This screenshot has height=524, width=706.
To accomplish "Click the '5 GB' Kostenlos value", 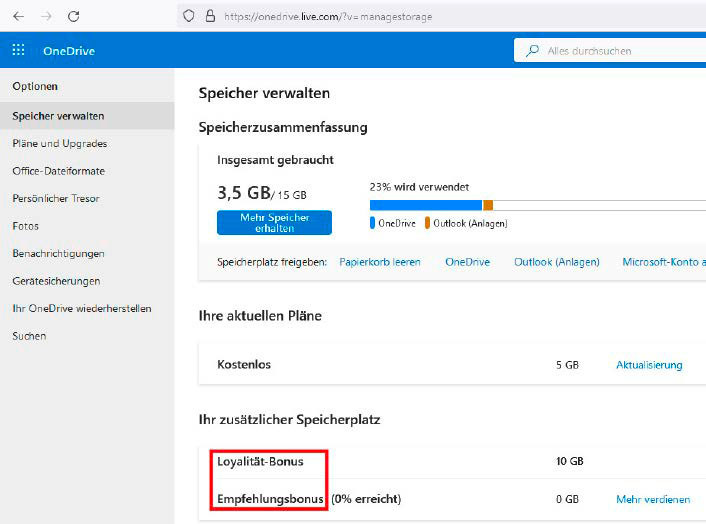I will pyautogui.click(x=567, y=365).
